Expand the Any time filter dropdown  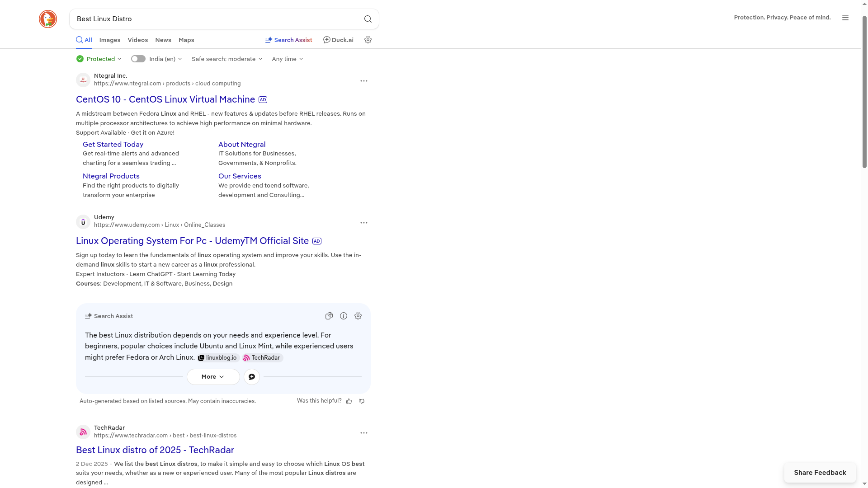click(x=287, y=59)
